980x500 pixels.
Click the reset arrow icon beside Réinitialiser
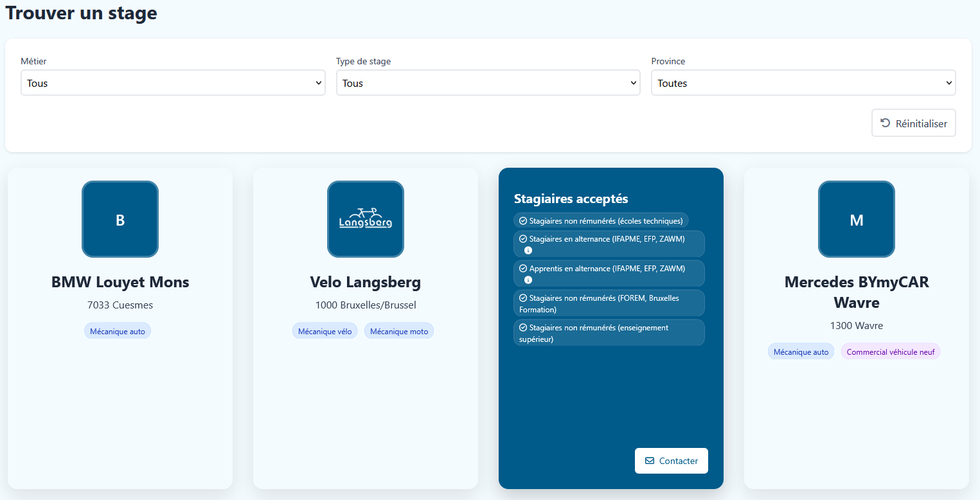coord(885,123)
